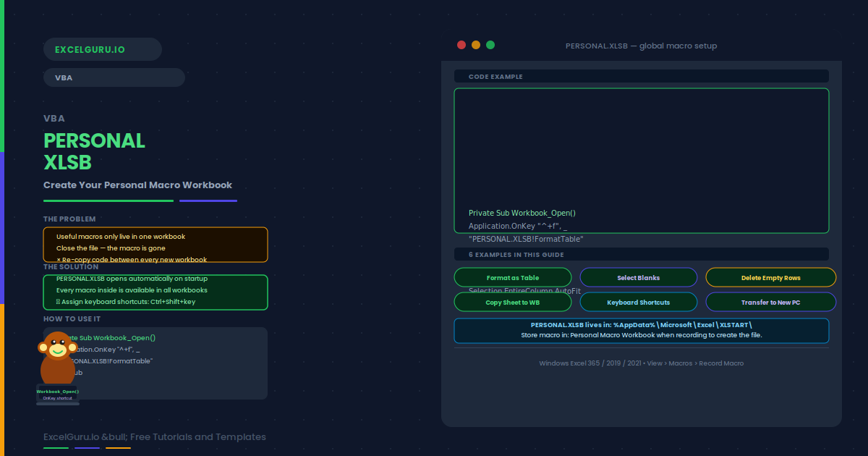Click 'Windows Excel 365 / 2019 / 2021' footer text
Screen dimensions: 868x456
click(x=641, y=363)
